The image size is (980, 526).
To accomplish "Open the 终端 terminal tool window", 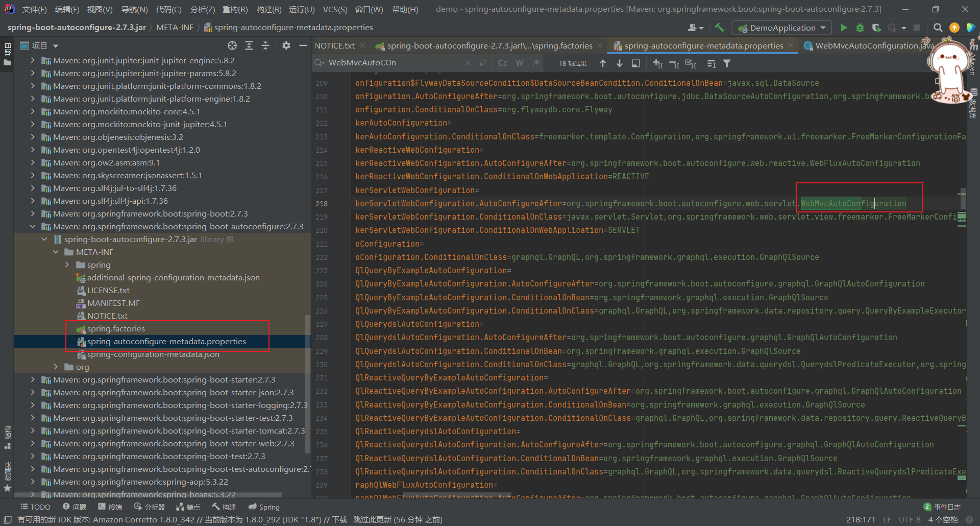I will [x=110, y=507].
